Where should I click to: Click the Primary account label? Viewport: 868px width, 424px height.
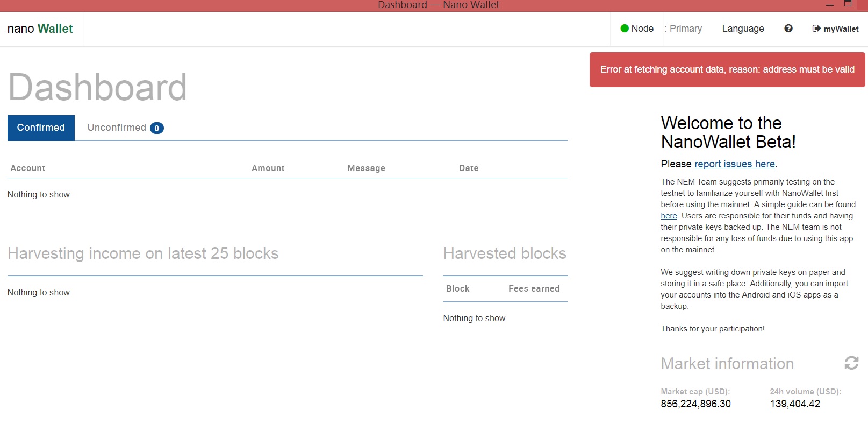click(x=685, y=29)
